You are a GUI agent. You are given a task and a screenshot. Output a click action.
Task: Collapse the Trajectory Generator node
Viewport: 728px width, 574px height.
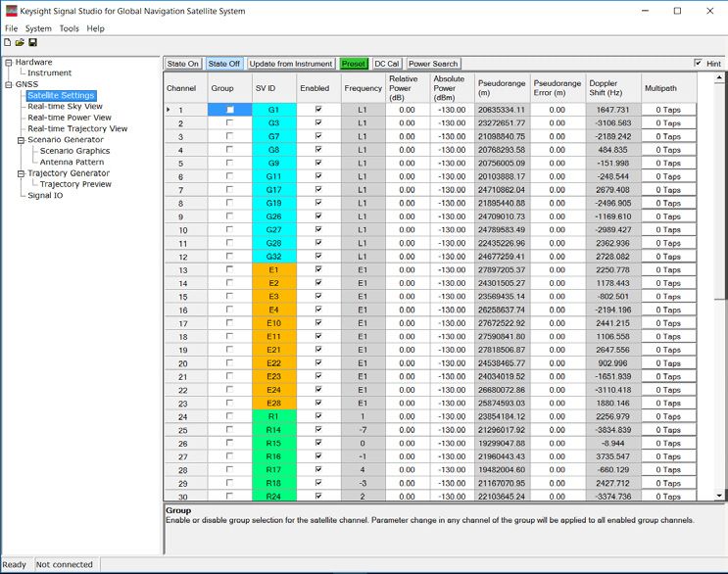21,173
